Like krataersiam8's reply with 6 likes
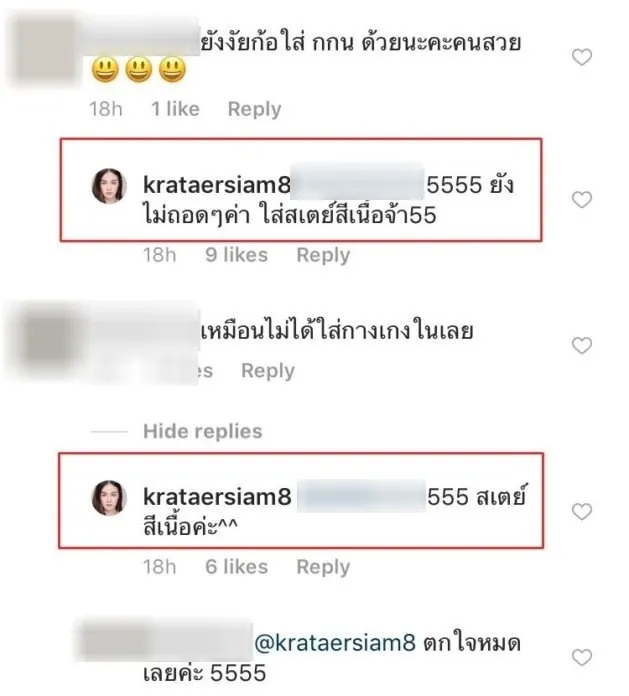Screen dimensions: 629x696 (x=582, y=511)
